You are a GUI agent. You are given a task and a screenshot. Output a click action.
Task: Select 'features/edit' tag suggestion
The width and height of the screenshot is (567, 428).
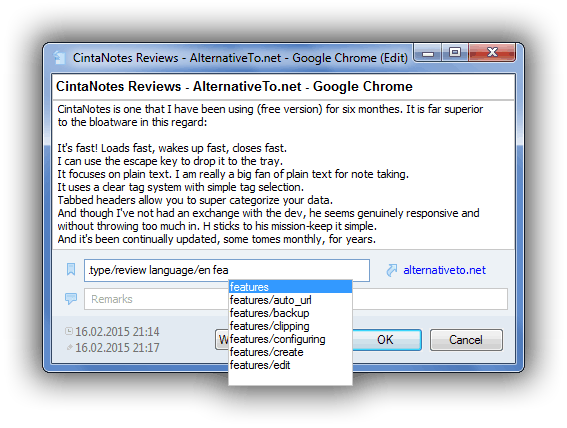coord(290,365)
